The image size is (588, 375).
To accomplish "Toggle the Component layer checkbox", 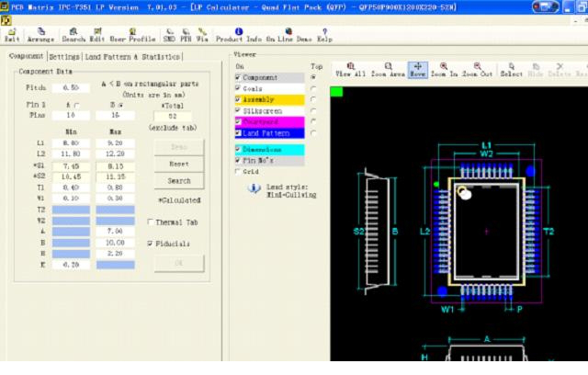I will click(238, 77).
